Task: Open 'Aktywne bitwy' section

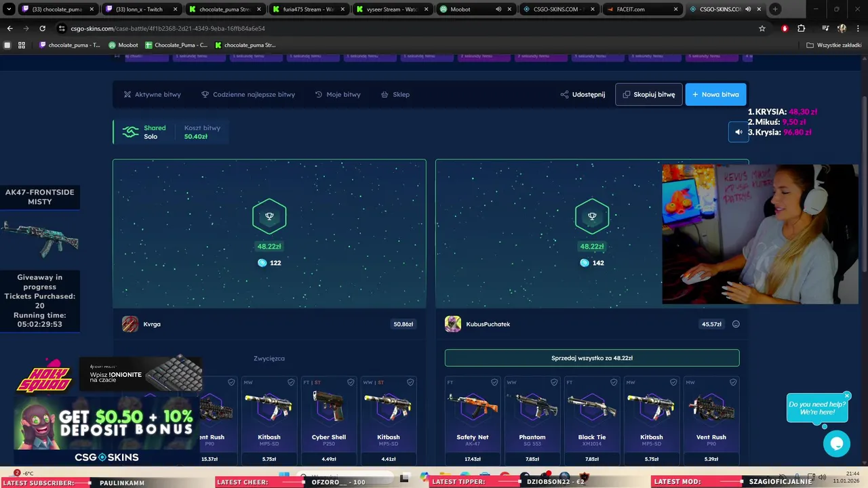Action: 152,94
